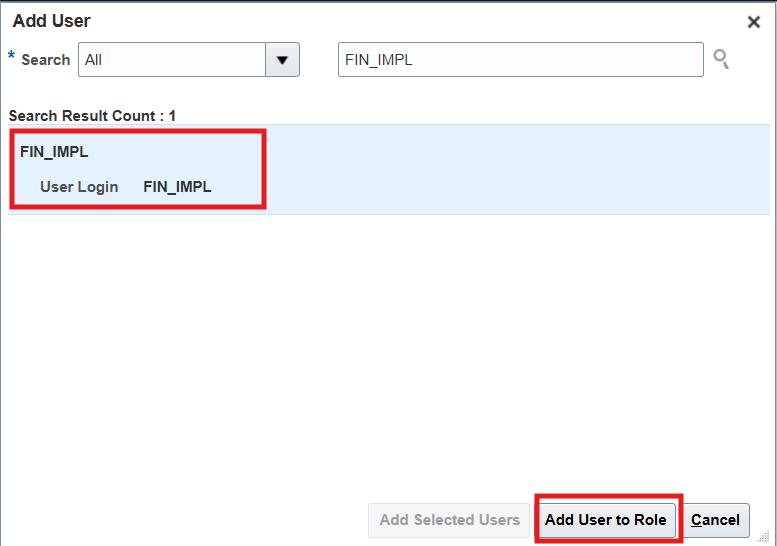Image resolution: width=777 pixels, height=546 pixels.
Task: Close the Add User dialog
Action: [x=754, y=22]
